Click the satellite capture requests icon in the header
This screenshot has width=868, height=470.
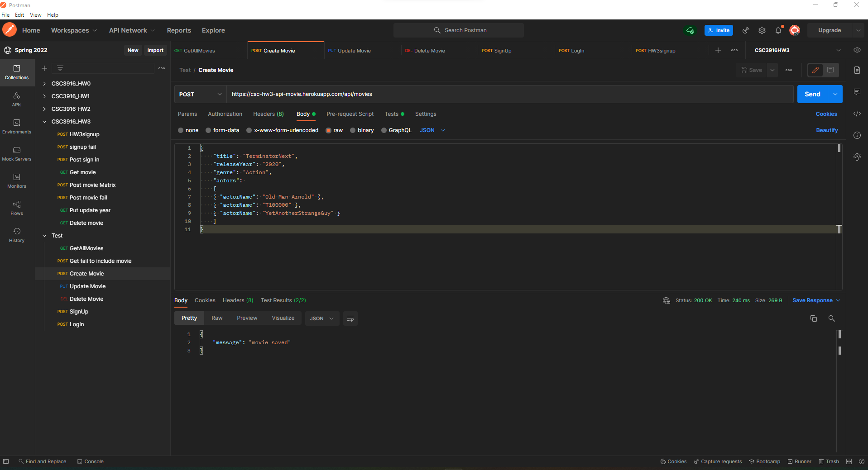click(x=746, y=30)
